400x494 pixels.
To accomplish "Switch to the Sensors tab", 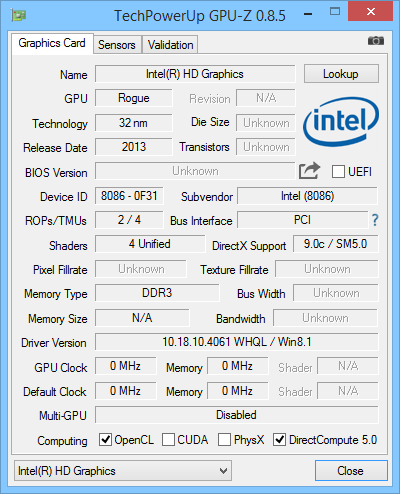I will point(117,45).
